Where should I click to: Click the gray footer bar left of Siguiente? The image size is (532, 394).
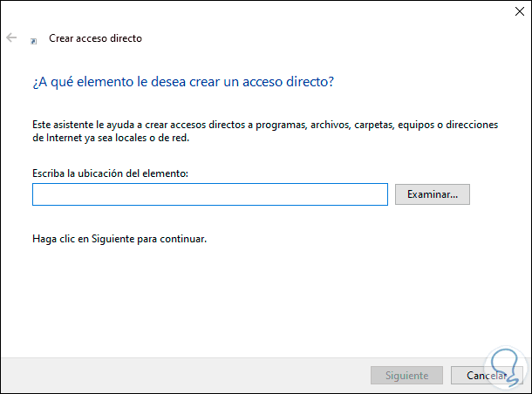174,376
